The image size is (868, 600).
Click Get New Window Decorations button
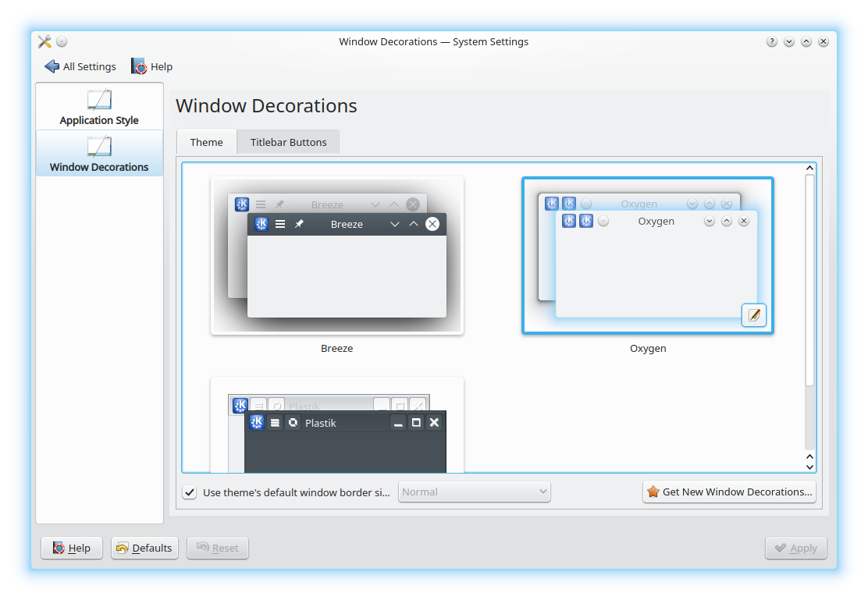[x=730, y=492]
